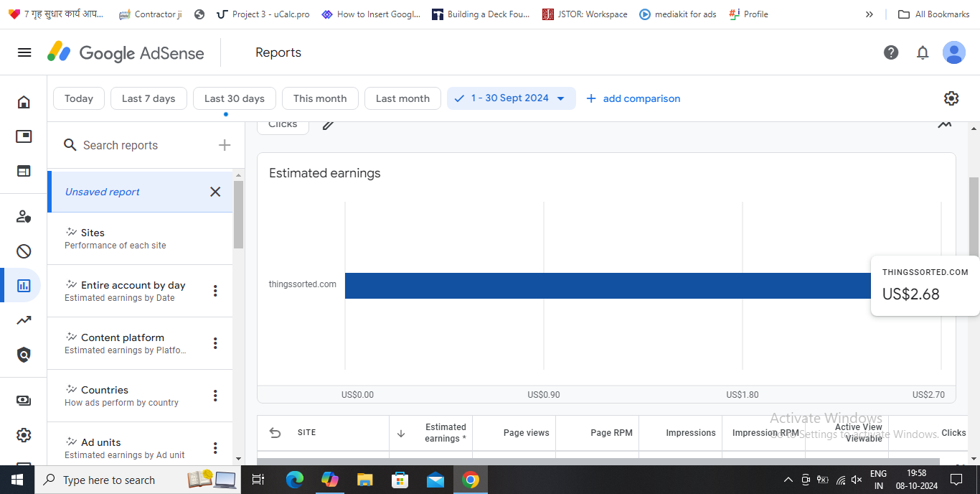Click the reports list scrollbar thumb
This screenshot has height=494, width=980.
(239, 214)
